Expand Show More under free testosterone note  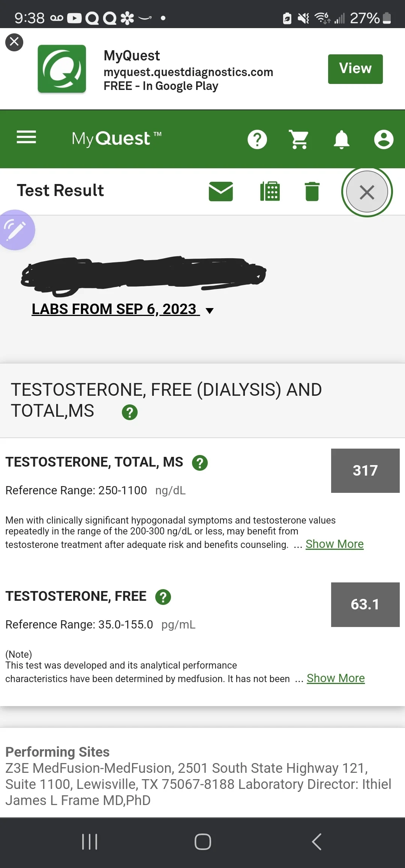click(336, 678)
